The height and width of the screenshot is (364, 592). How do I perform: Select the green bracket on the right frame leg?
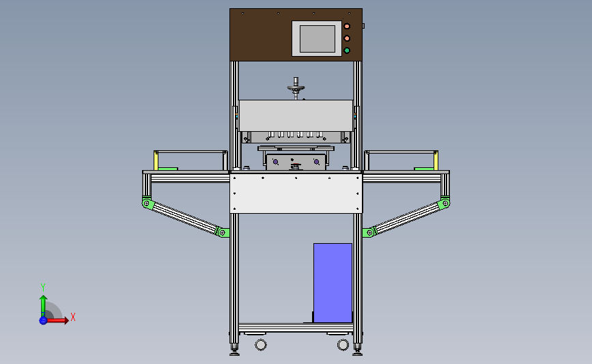[x=369, y=232]
